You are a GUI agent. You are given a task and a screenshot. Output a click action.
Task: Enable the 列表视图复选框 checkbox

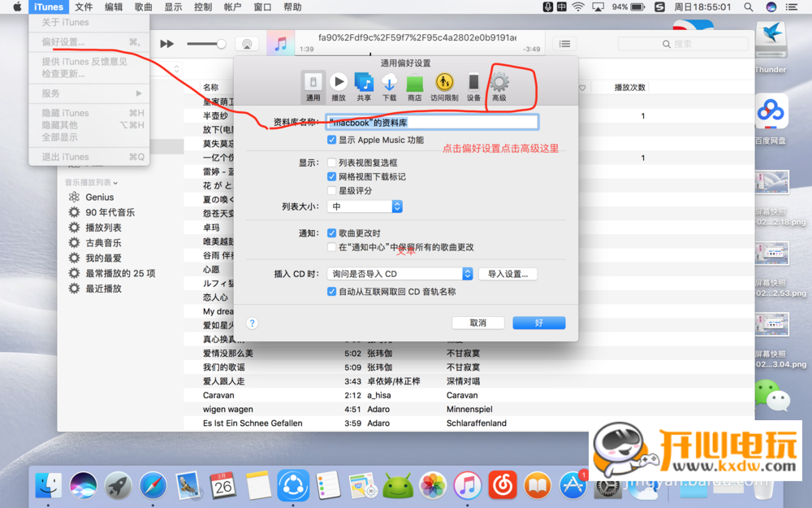coord(331,163)
